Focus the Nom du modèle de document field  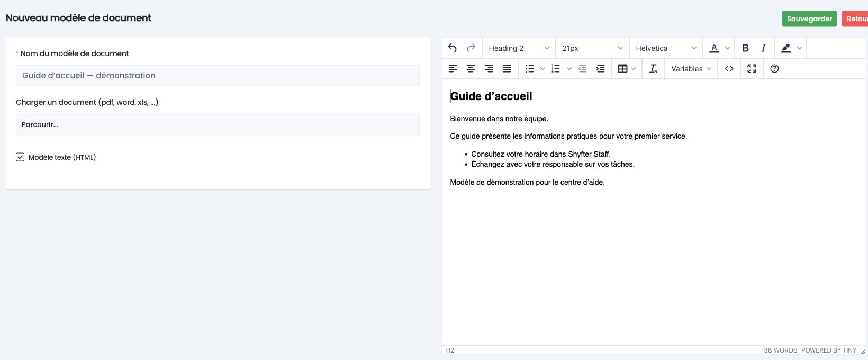click(x=218, y=75)
